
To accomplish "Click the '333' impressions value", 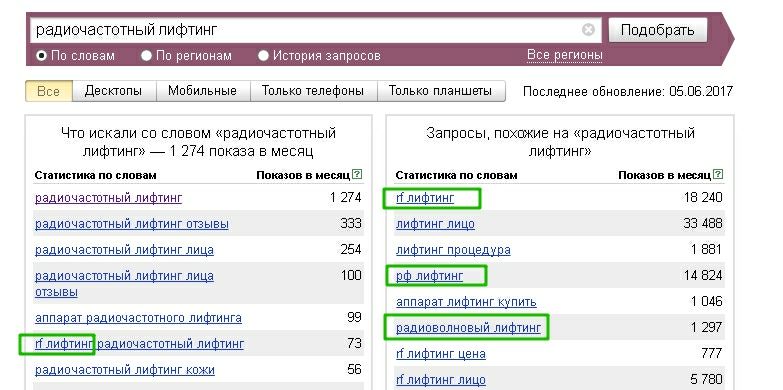I will click(x=351, y=223).
